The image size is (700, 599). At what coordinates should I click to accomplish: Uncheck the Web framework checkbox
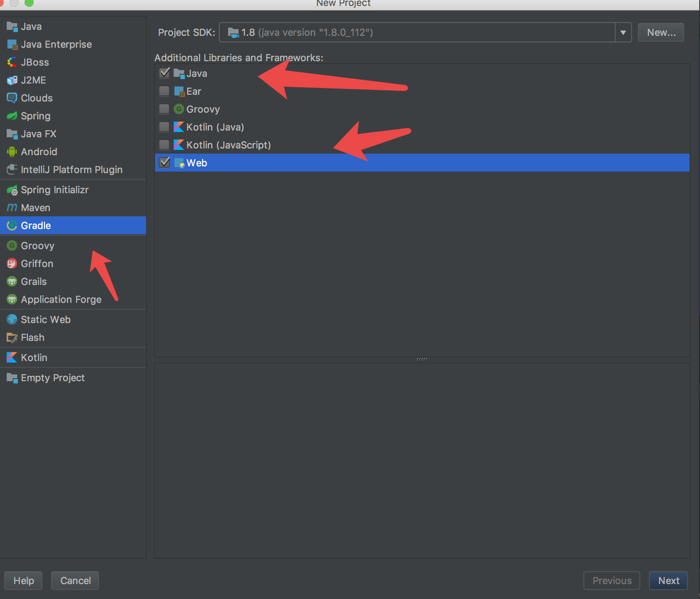[164, 162]
